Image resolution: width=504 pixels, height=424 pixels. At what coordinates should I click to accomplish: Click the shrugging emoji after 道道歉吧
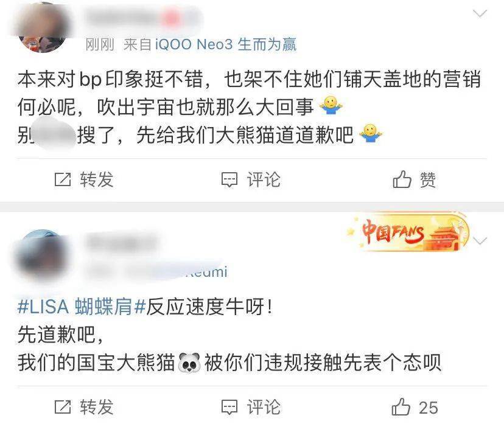pyautogui.click(x=371, y=134)
